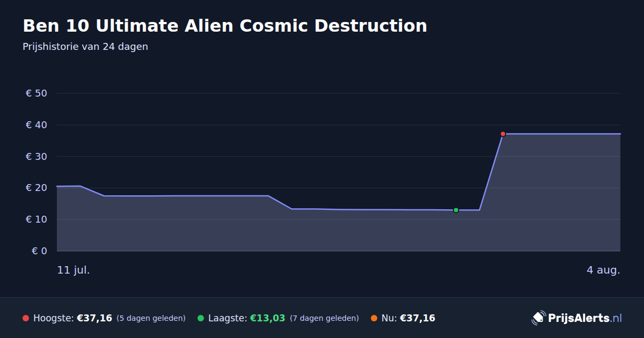Click the green Laagste legend dot
Screen dimensions: 644x338
[201, 318]
